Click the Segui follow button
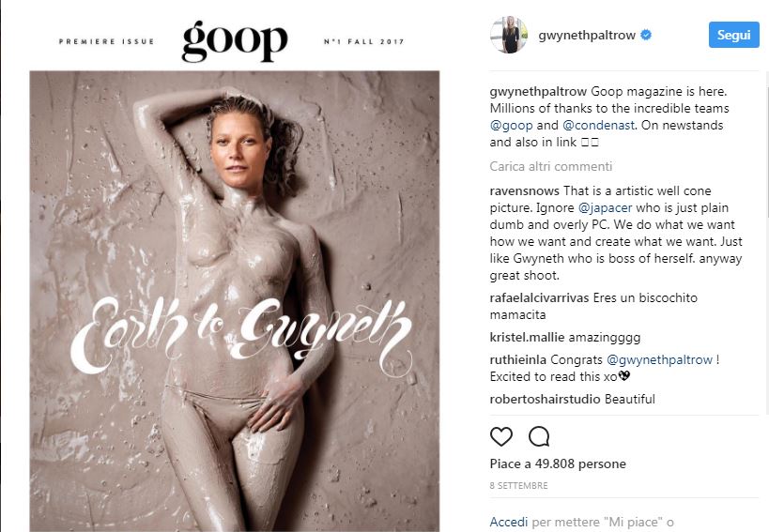The image size is (769, 532). pyautogui.click(x=733, y=35)
